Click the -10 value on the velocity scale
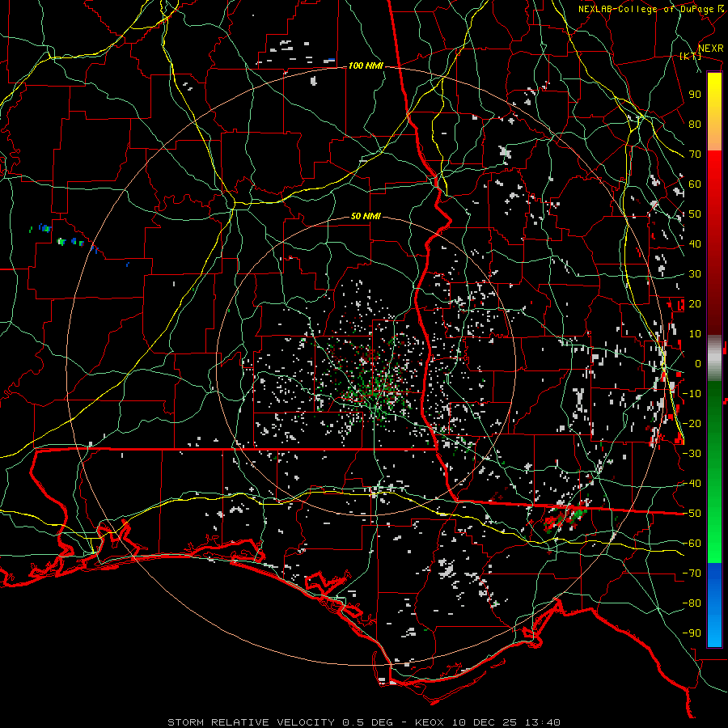 (x=692, y=394)
